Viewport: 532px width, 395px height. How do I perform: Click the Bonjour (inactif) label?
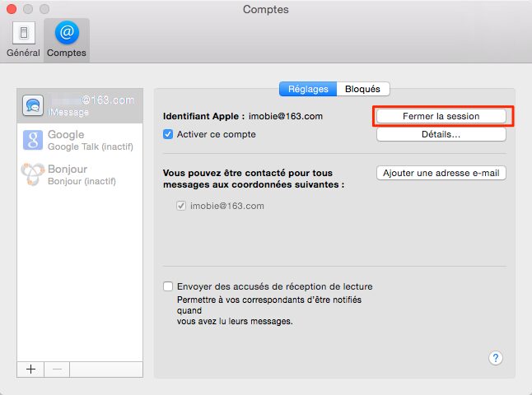pos(82,181)
